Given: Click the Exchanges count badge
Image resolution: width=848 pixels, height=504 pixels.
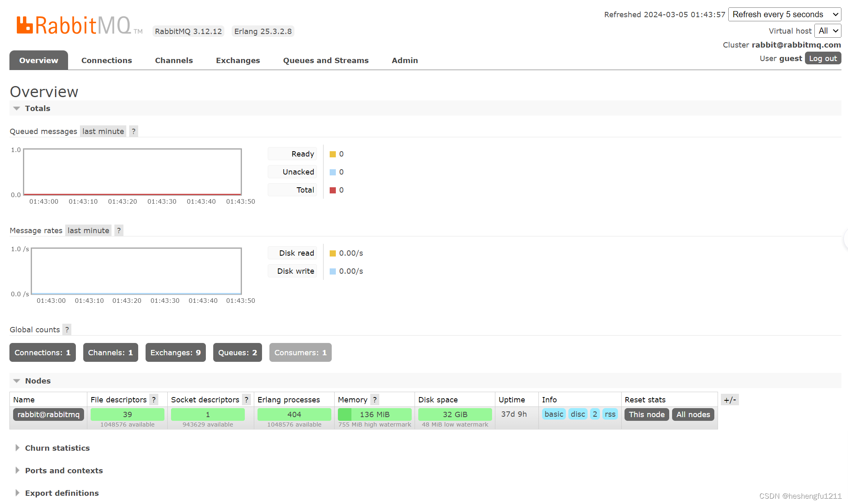Looking at the screenshot, I should pyautogui.click(x=175, y=352).
